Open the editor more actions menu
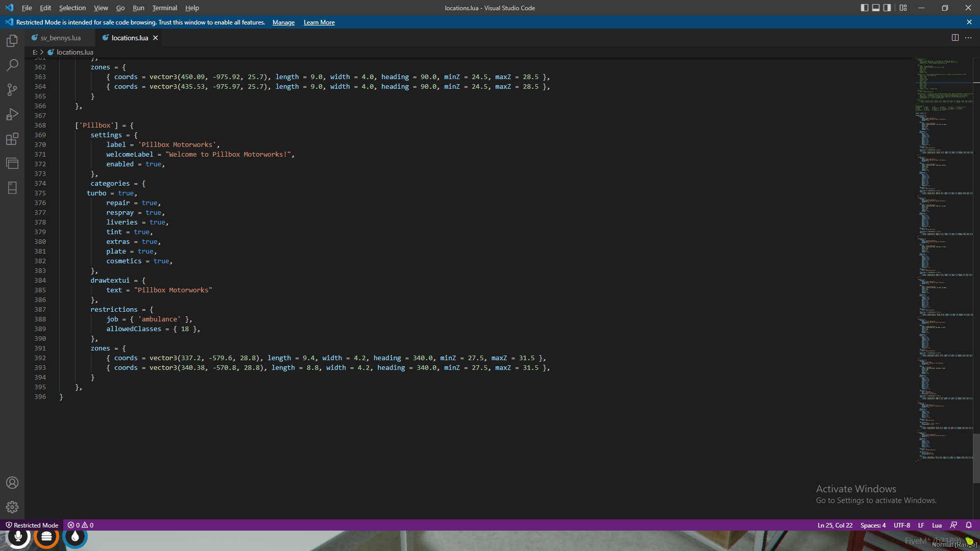Viewport: 980px width, 551px height. click(x=969, y=37)
